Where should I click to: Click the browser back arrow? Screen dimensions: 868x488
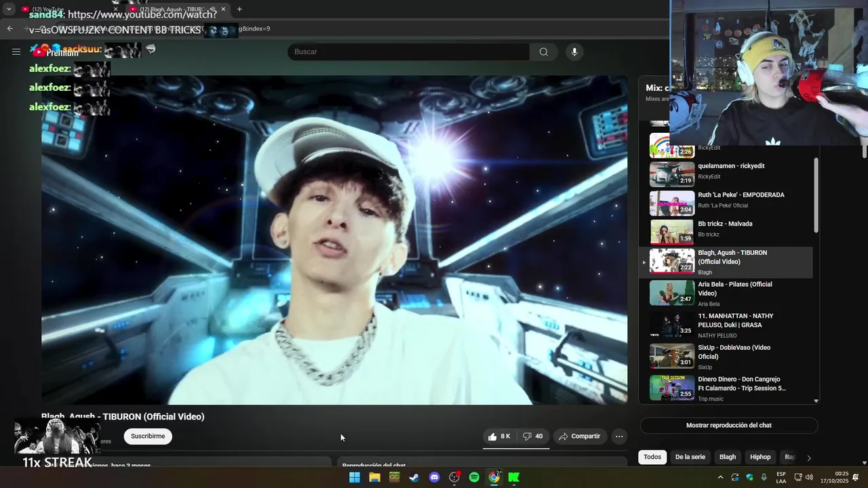(9, 28)
